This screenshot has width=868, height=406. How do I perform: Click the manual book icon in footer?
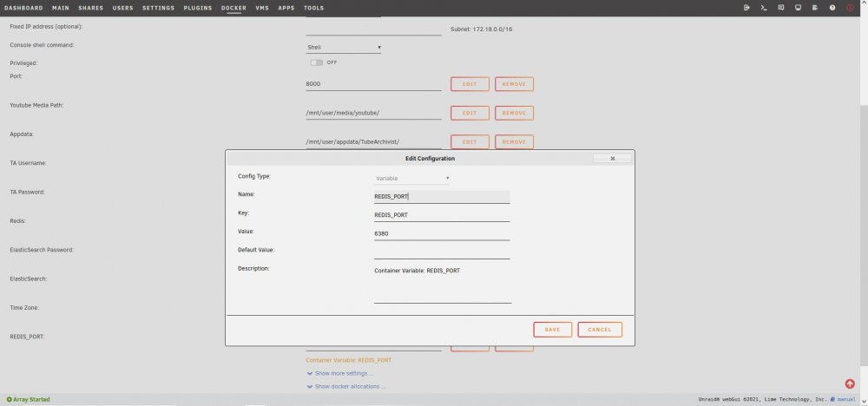click(x=832, y=399)
